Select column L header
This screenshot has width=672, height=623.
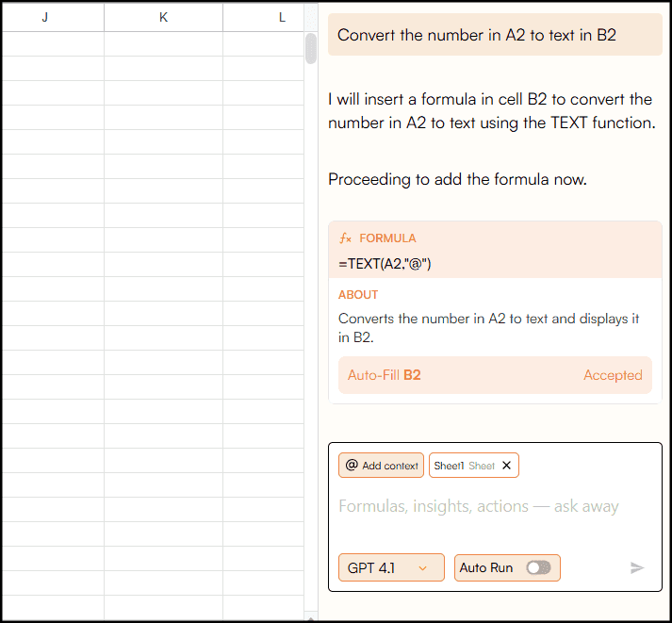264,17
